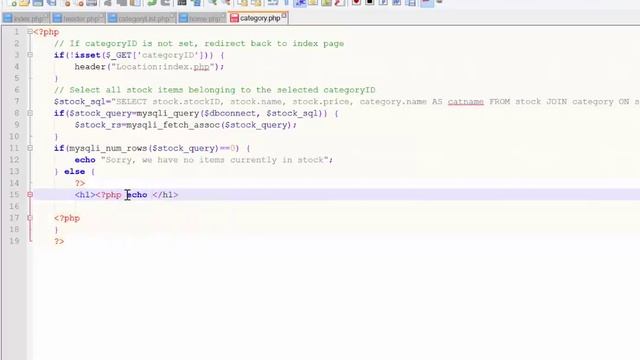Collapse the mysqli_num_rows block on line 11

tap(30, 148)
